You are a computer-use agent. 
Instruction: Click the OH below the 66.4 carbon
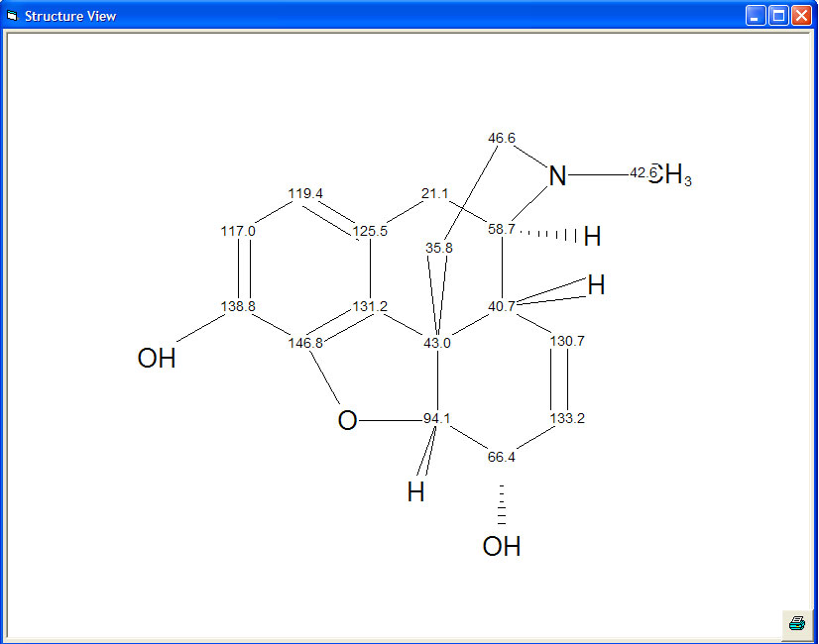(502, 546)
